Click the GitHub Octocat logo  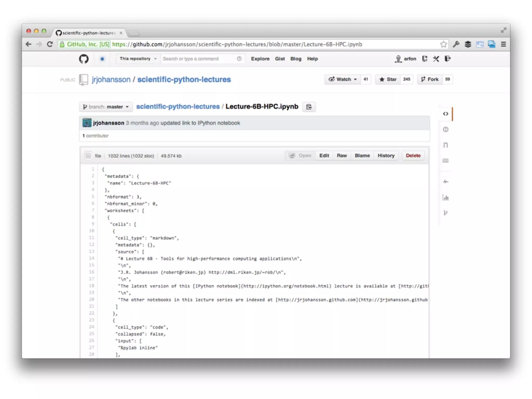[84, 59]
